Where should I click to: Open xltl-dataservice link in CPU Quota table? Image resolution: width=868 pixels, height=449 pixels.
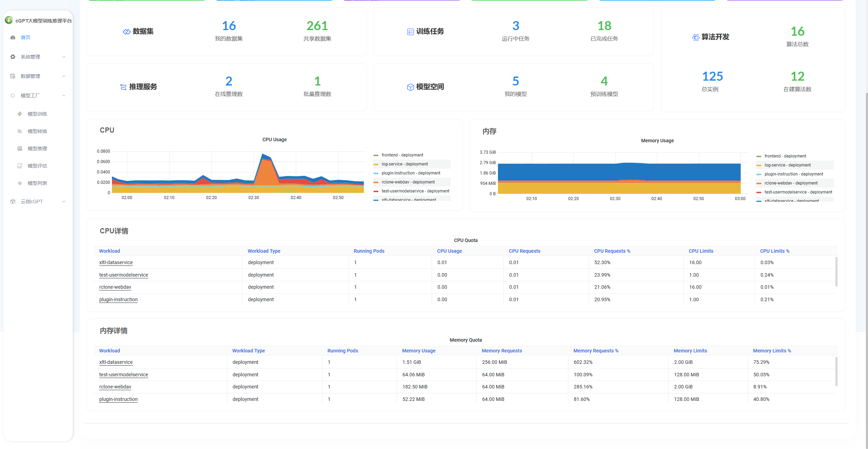click(x=116, y=262)
